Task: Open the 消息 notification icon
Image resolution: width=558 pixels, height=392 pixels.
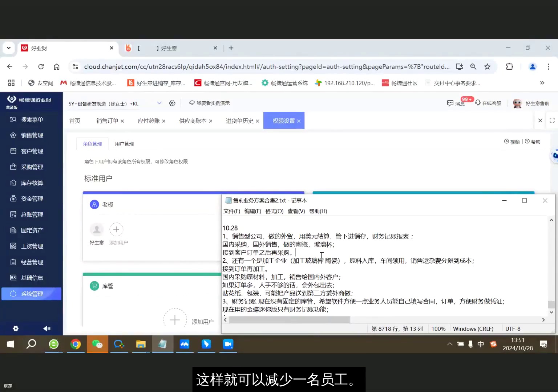Action: click(x=450, y=103)
